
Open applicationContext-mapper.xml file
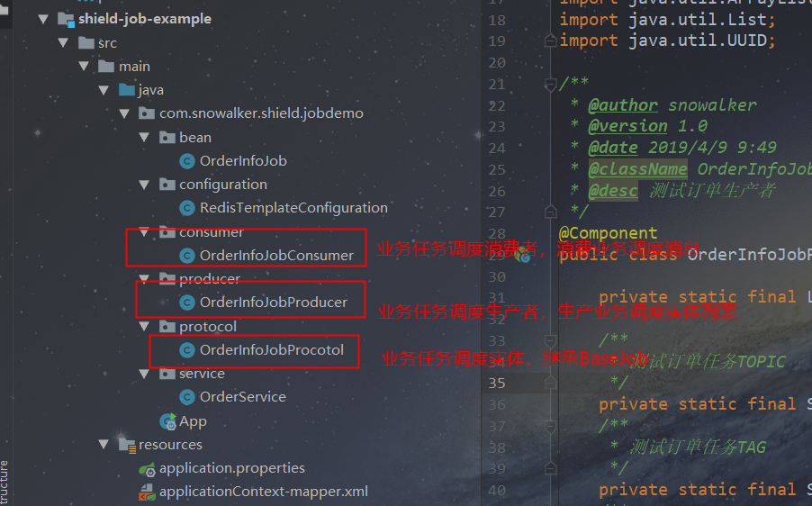(264, 492)
